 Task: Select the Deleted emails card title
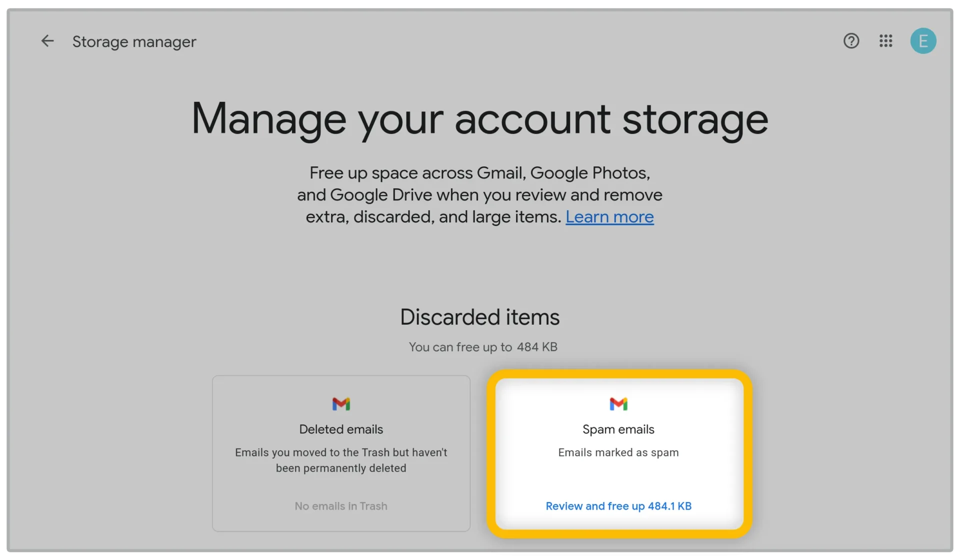(341, 429)
